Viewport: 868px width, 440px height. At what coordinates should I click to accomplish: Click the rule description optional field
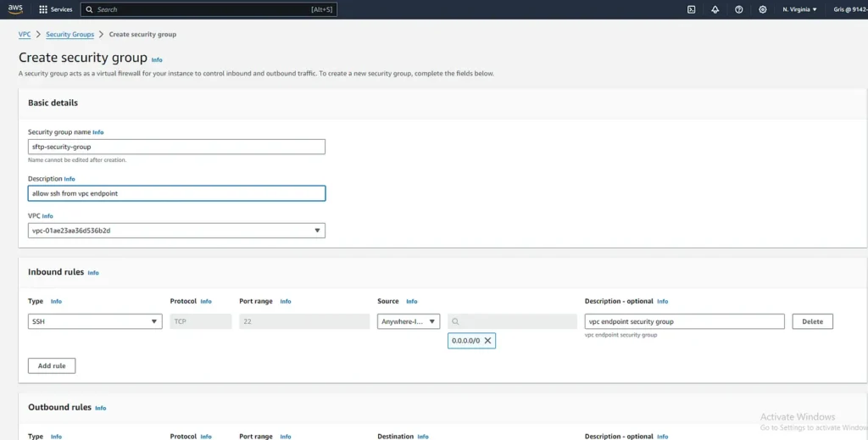[684, 321]
